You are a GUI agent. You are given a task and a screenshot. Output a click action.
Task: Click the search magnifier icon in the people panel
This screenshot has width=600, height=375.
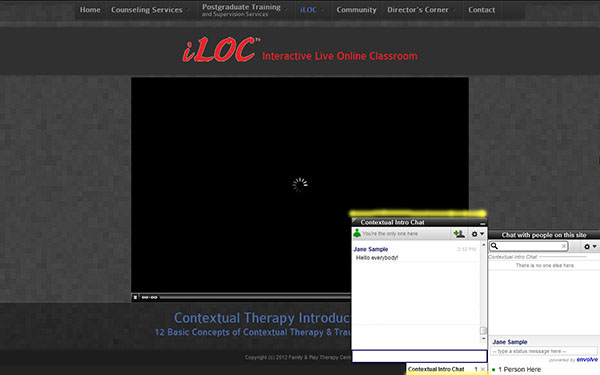tap(494, 246)
